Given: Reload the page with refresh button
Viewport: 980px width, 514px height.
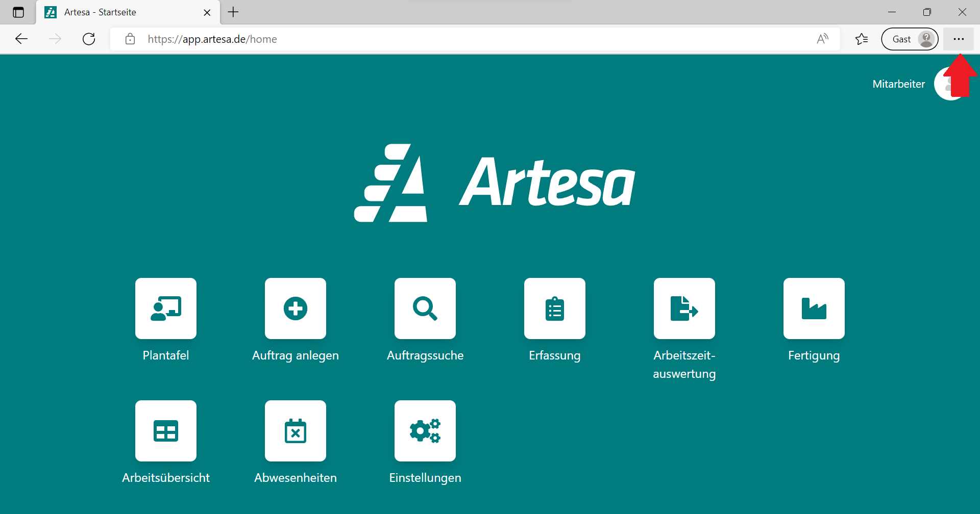Looking at the screenshot, I should [89, 39].
